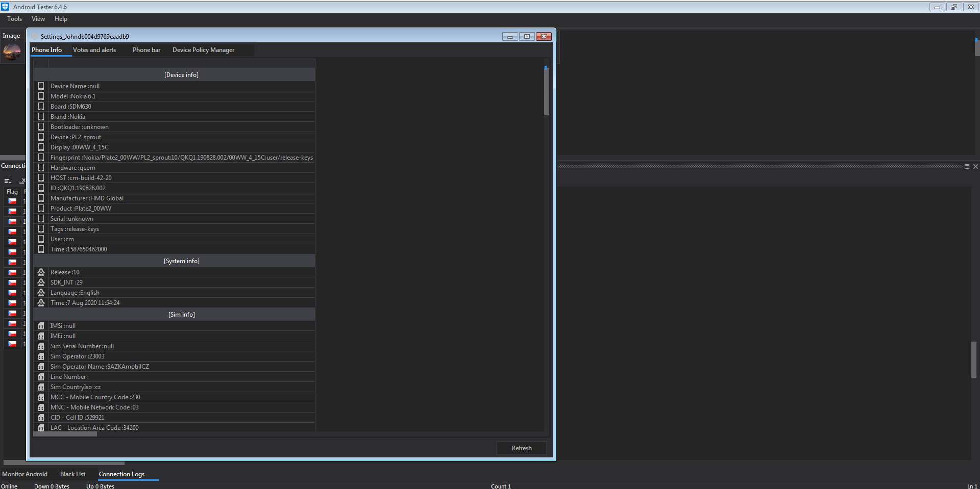Click the system icon beside Language :English
The image size is (980, 489).
click(41, 293)
